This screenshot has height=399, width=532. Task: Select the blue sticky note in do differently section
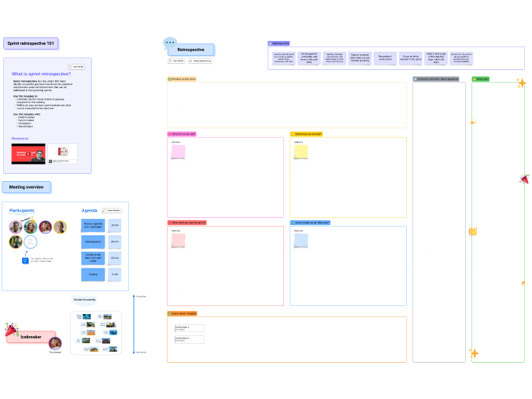[x=301, y=240]
